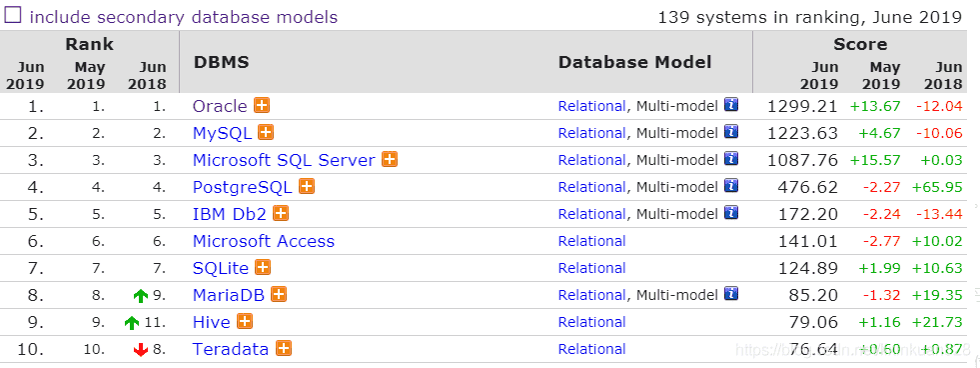Click the plus icon beside MySQL

[267, 132]
